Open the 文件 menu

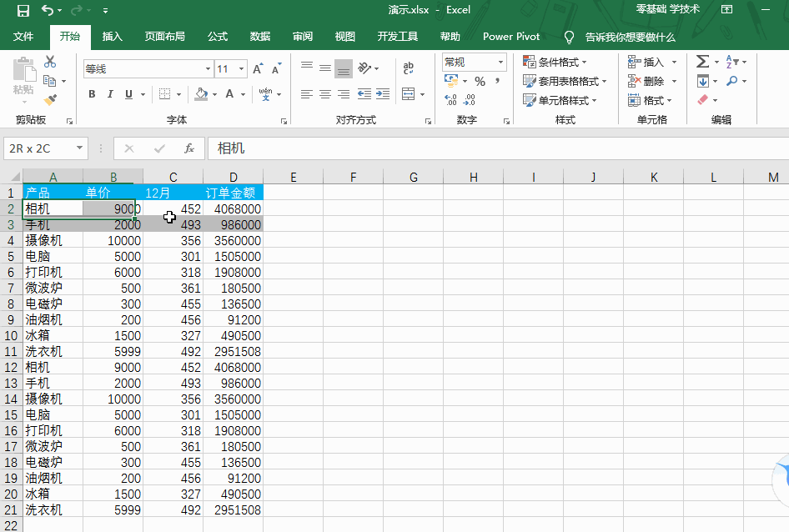click(23, 36)
